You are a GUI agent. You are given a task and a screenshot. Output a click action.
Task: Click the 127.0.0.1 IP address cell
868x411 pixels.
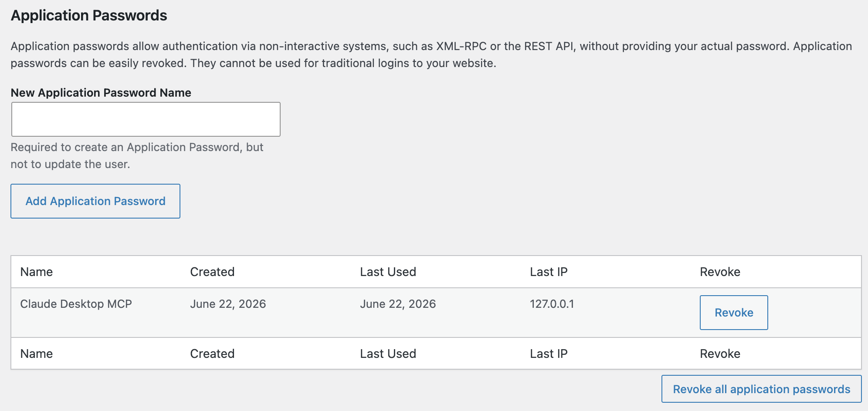552,304
